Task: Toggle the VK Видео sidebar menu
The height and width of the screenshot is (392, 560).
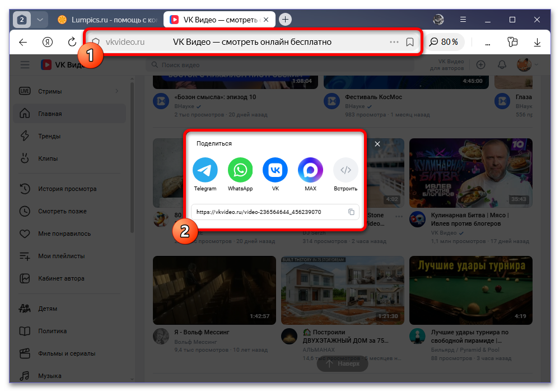Action: click(x=25, y=64)
